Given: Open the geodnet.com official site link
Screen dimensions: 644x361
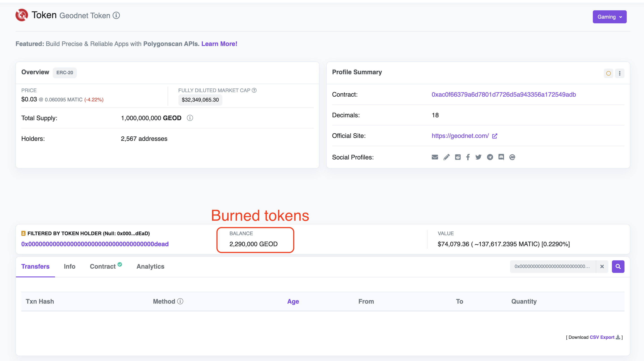Looking at the screenshot, I should pos(460,136).
